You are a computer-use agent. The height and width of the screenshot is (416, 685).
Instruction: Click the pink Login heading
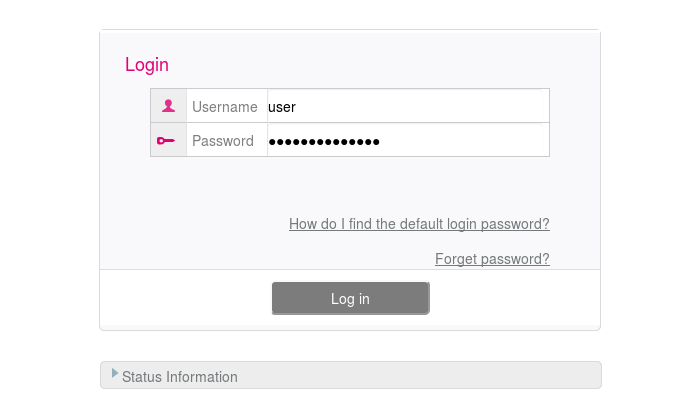[147, 65]
